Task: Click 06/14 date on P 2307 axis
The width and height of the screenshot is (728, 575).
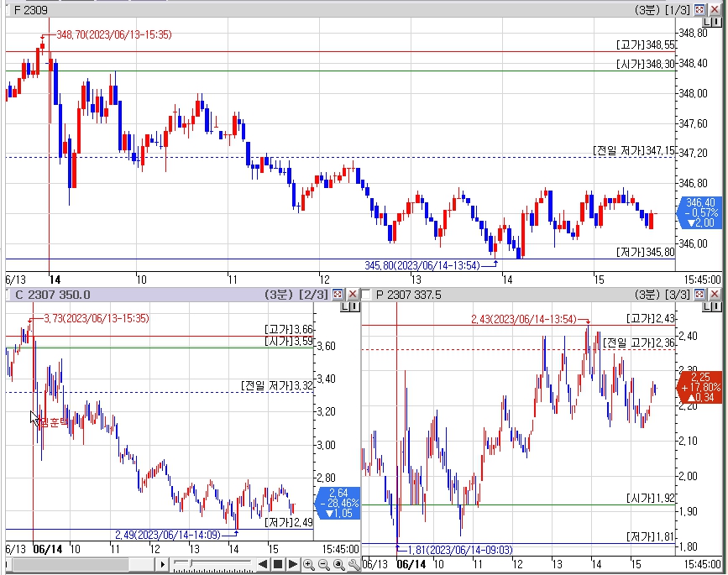Action: [x=411, y=564]
